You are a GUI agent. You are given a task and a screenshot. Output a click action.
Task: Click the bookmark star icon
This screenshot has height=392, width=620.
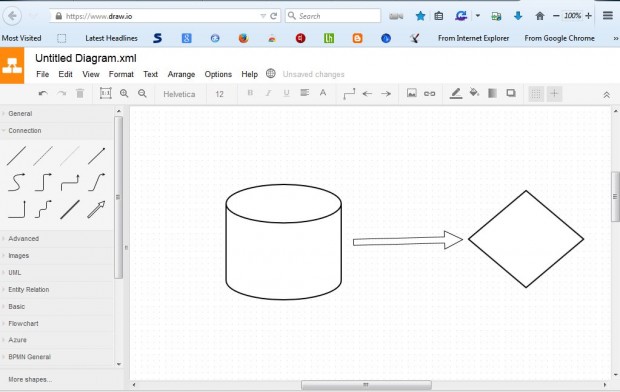pos(420,16)
